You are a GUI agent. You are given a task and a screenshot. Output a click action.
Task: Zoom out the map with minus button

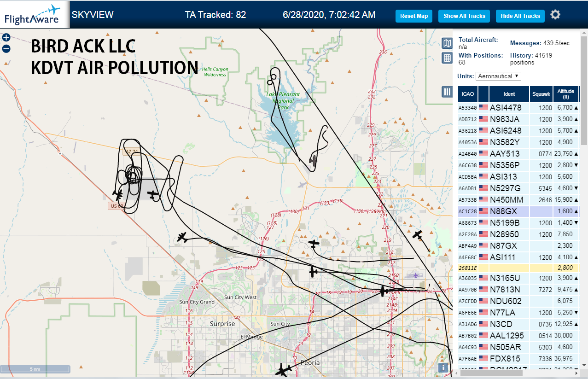point(6,49)
